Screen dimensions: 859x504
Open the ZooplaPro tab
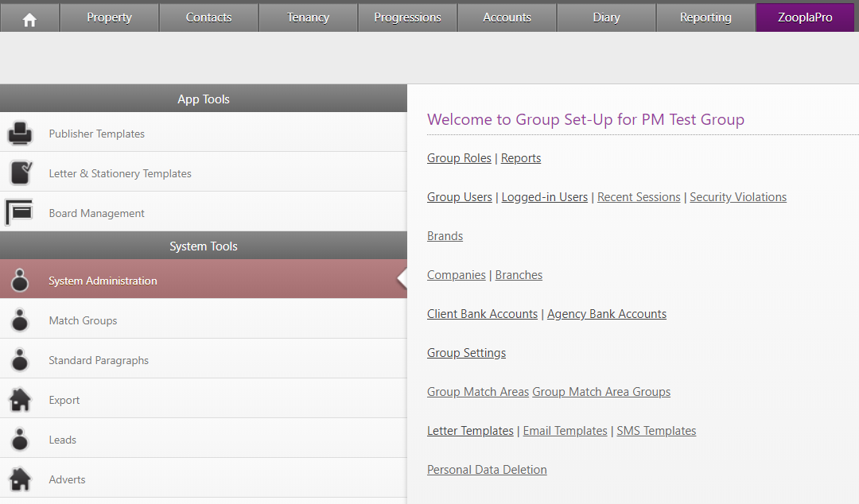(805, 17)
